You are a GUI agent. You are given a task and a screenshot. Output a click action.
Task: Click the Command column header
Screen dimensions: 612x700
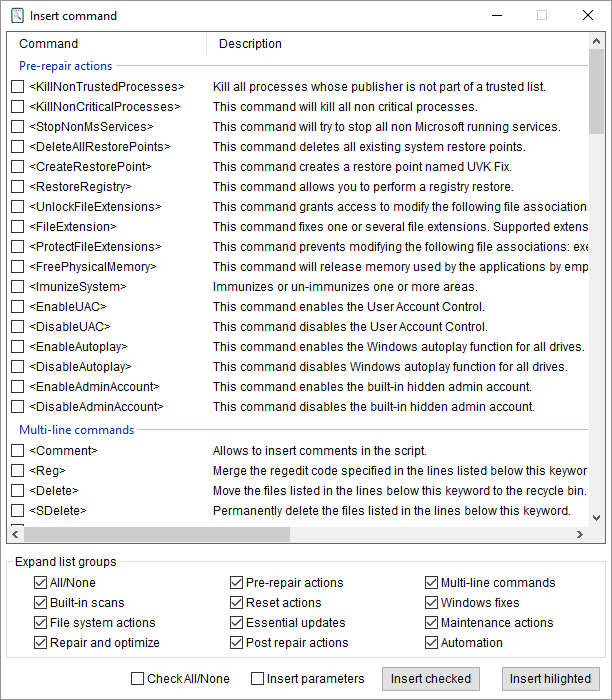(x=49, y=44)
